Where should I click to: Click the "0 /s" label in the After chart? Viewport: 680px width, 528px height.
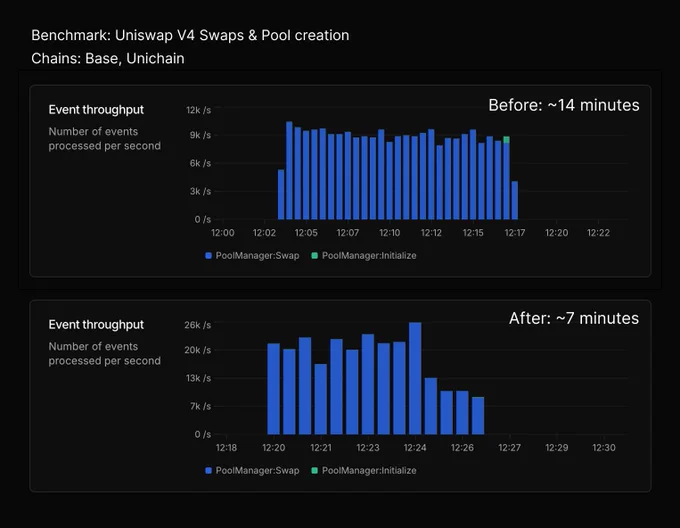pos(203,434)
